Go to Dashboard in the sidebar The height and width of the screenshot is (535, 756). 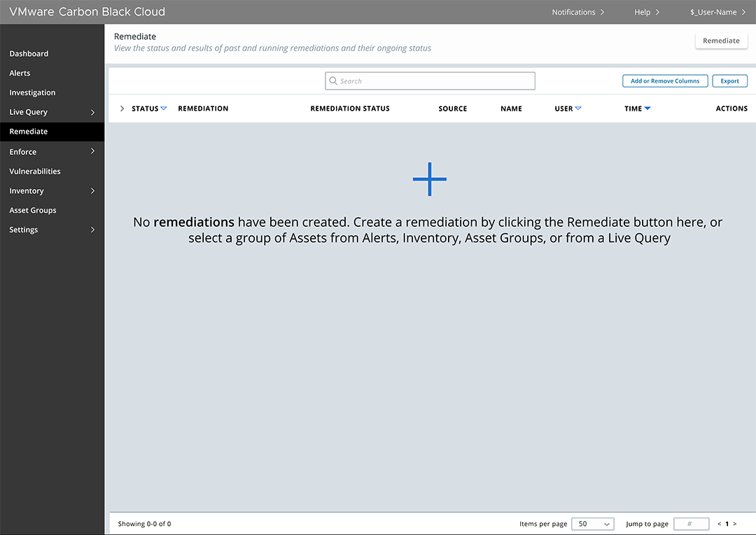click(x=29, y=53)
